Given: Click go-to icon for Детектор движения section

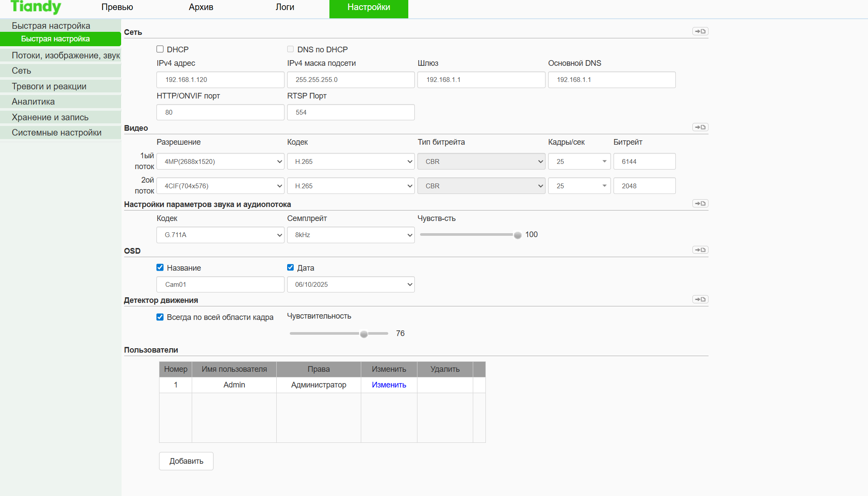Looking at the screenshot, I should [x=700, y=299].
